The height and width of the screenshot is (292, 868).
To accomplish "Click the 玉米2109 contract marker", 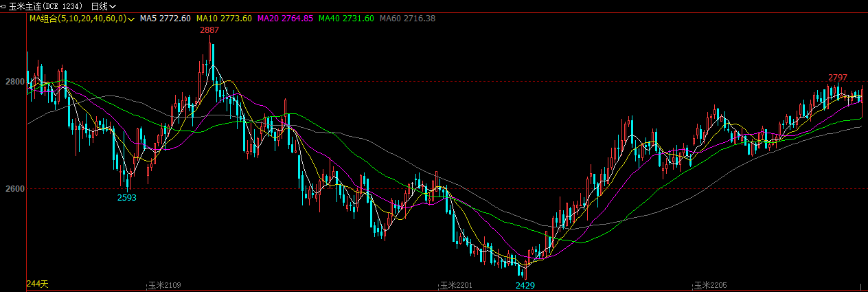I will click(x=163, y=285).
